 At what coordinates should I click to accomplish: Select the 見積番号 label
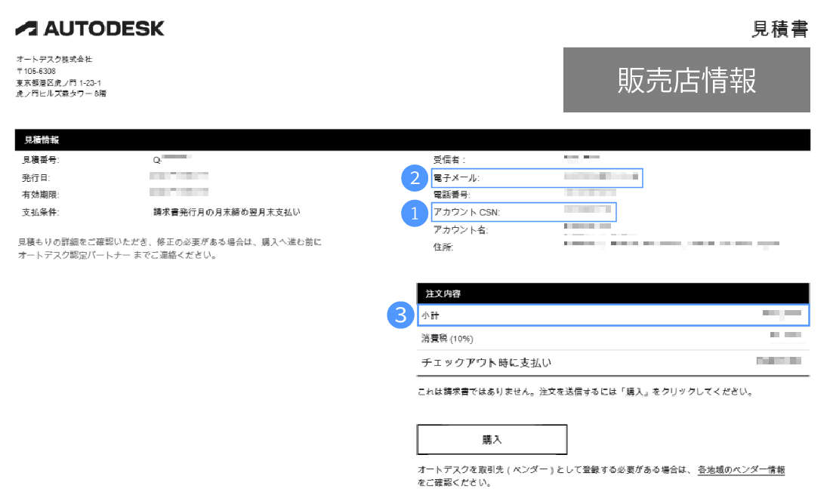(x=40, y=160)
